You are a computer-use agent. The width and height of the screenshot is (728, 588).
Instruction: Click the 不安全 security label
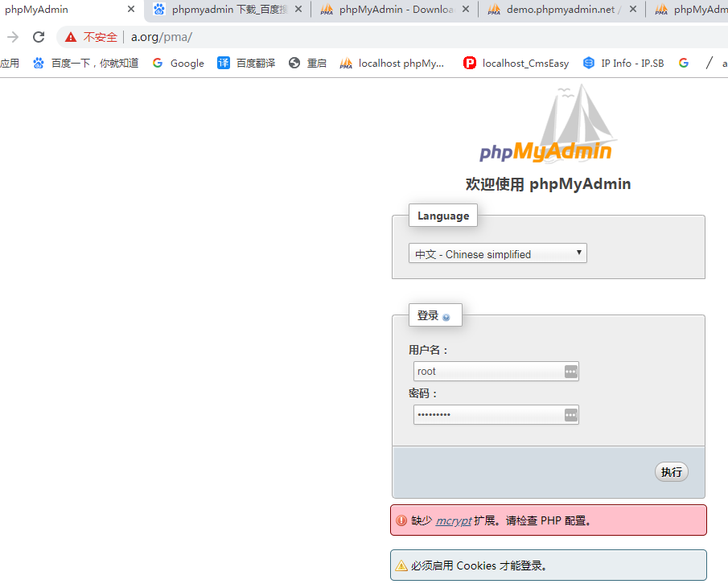(101, 37)
